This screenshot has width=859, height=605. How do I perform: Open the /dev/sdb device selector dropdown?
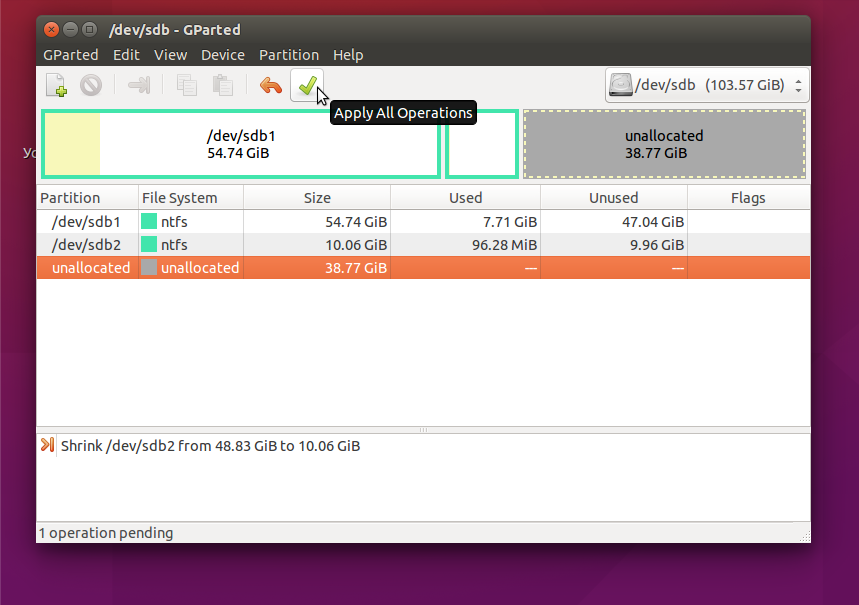(707, 85)
